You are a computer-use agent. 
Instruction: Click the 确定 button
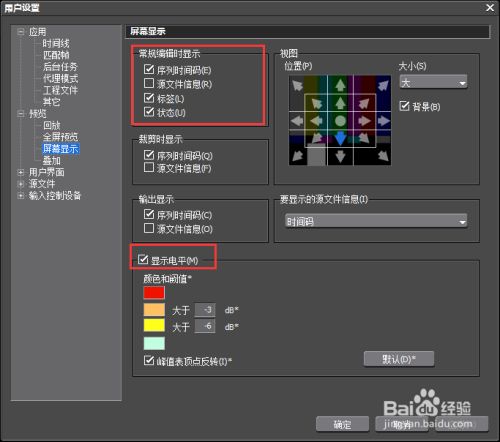(342, 424)
